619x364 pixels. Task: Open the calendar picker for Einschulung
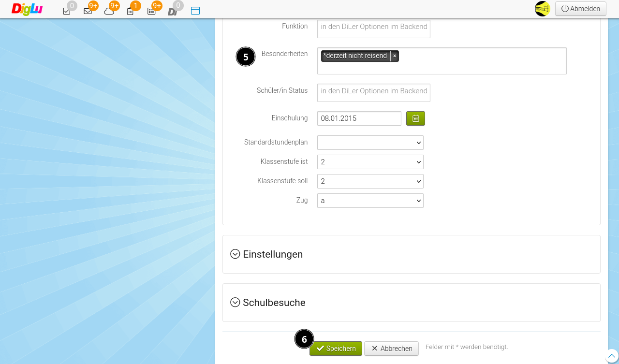(x=415, y=118)
